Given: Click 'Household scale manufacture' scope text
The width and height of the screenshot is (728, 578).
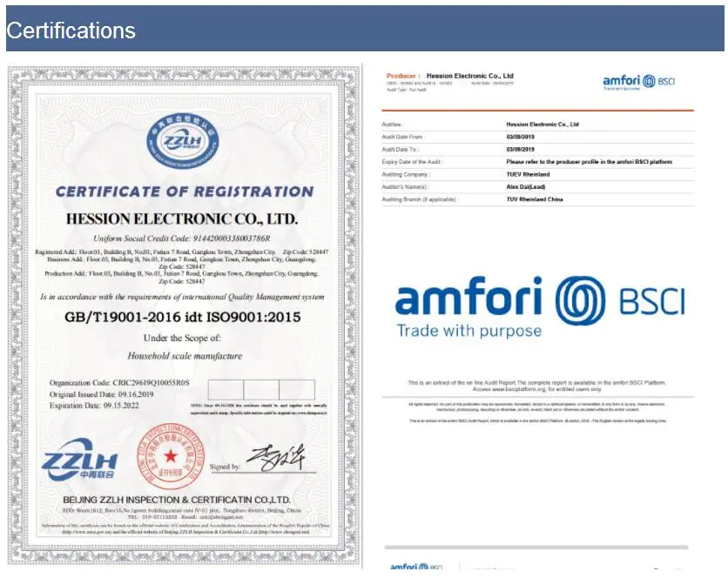Looking at the screenshot, I should click(x=185, y=356).
